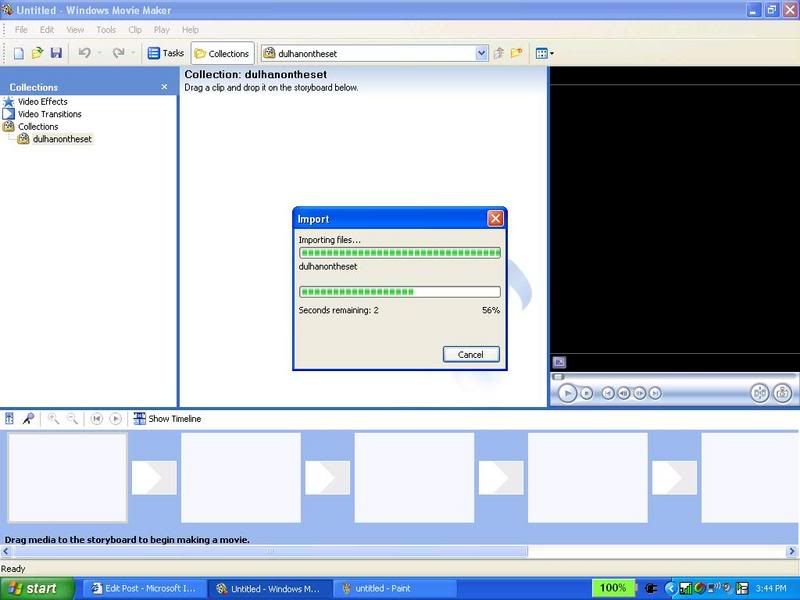Viewport: 800px width, 600px height.
Task: Click the first empty storyboard clip cell
Action: click(x=68, y=478)
